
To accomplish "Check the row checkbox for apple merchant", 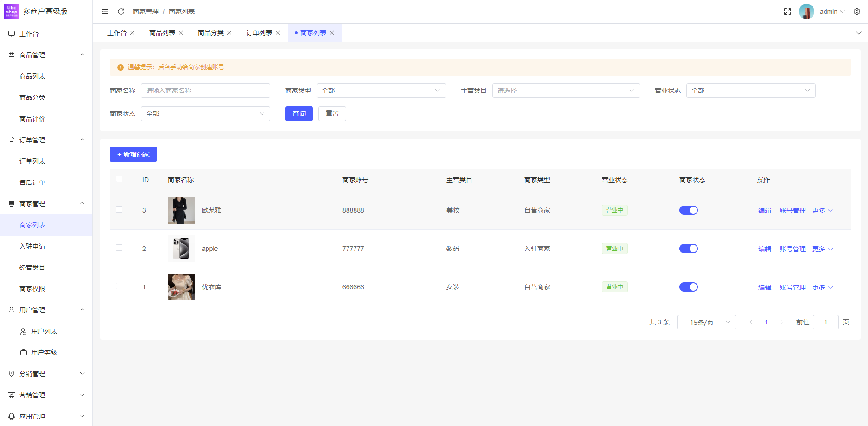I will (119, 248).
